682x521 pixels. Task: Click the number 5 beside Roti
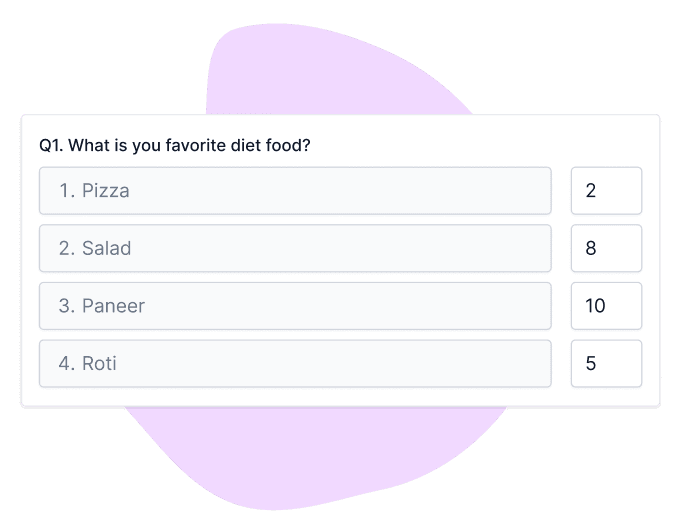[x=591, y=364]
